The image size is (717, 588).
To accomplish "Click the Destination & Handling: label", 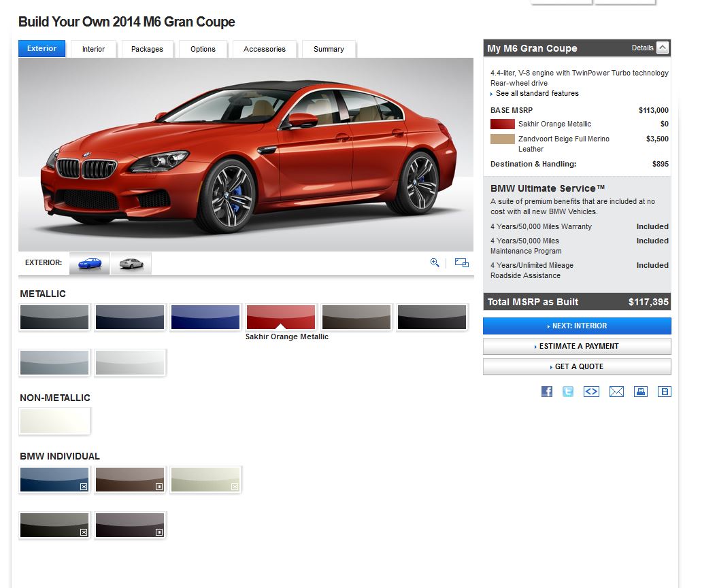I will point(533,164).
